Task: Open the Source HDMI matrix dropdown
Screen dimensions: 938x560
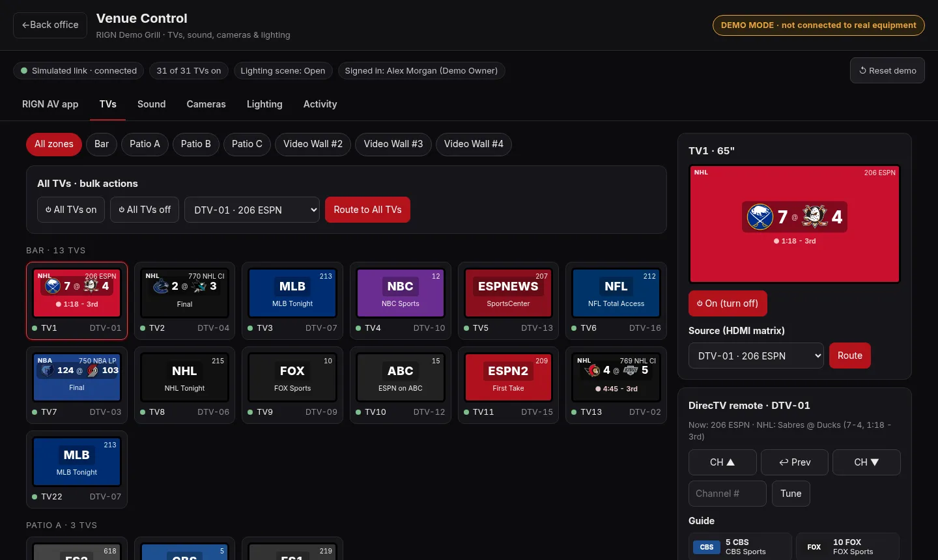Action: click(x=756, y=356)
